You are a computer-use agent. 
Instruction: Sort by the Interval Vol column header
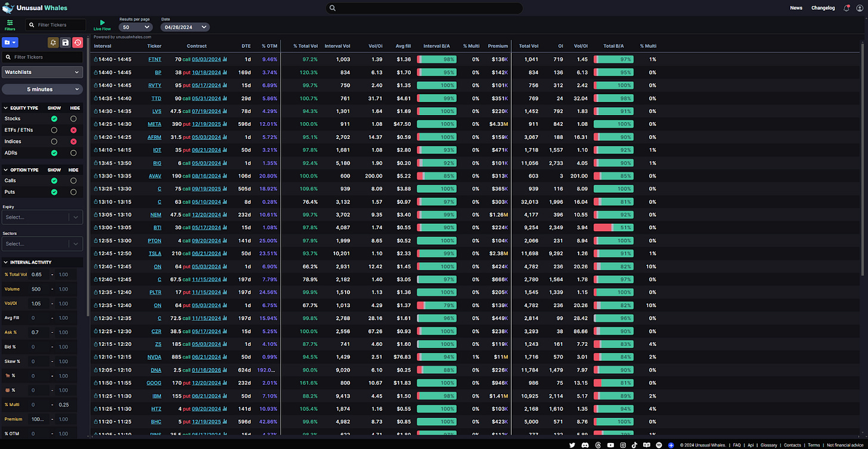(337, 46)
